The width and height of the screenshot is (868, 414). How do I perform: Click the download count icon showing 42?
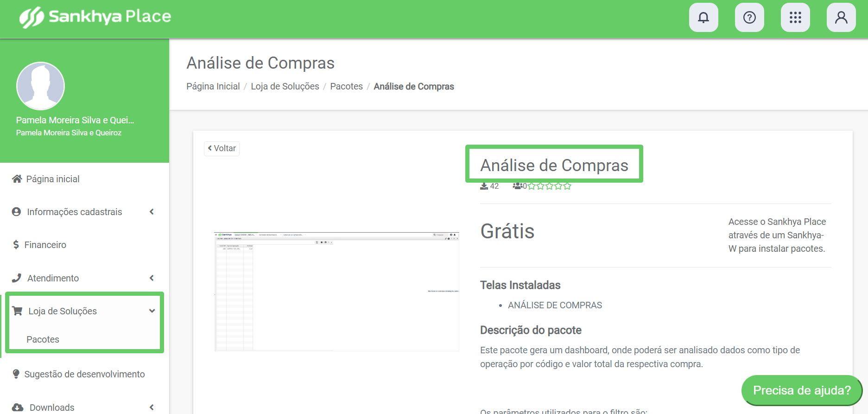point(484,186)
